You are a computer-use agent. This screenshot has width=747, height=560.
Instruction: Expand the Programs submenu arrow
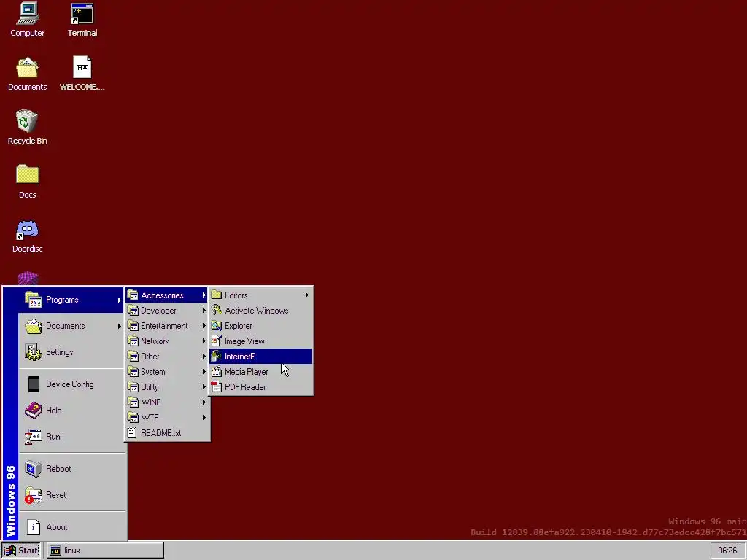(x=119, y=300)
